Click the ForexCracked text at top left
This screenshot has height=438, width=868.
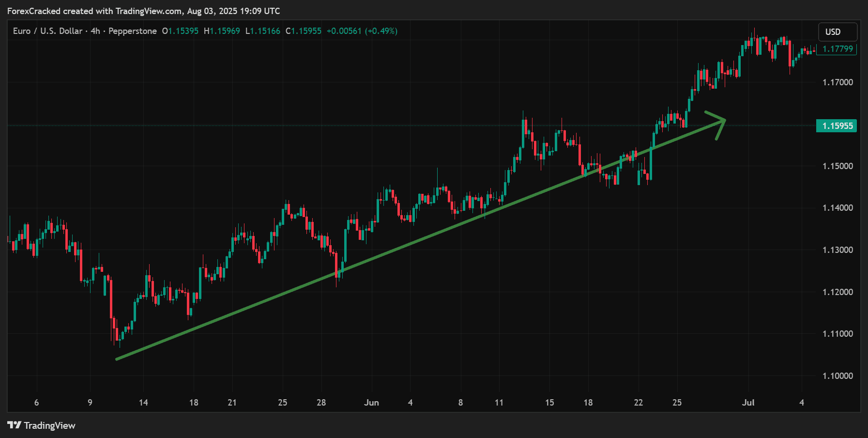(33, 11)
